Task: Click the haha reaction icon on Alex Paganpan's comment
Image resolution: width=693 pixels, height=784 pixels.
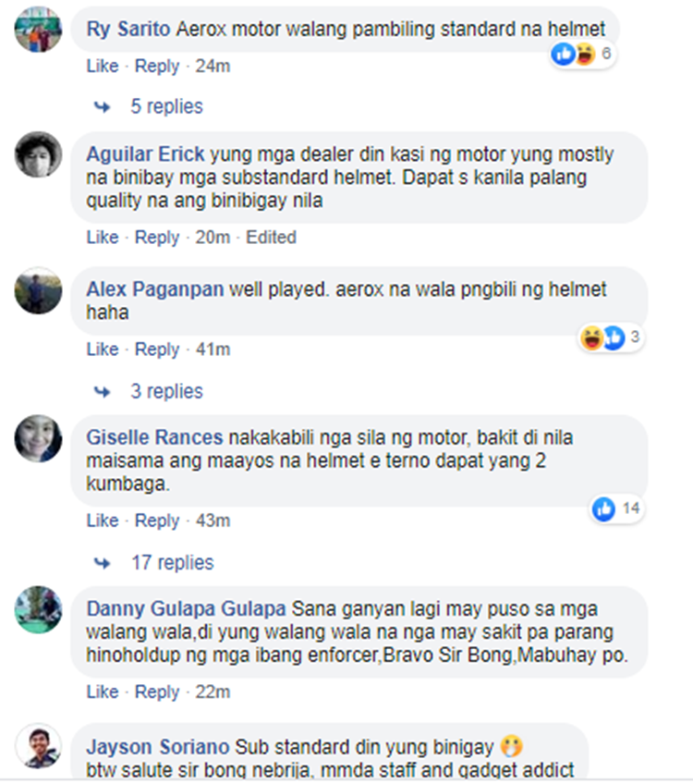Action: click(591, 337)
